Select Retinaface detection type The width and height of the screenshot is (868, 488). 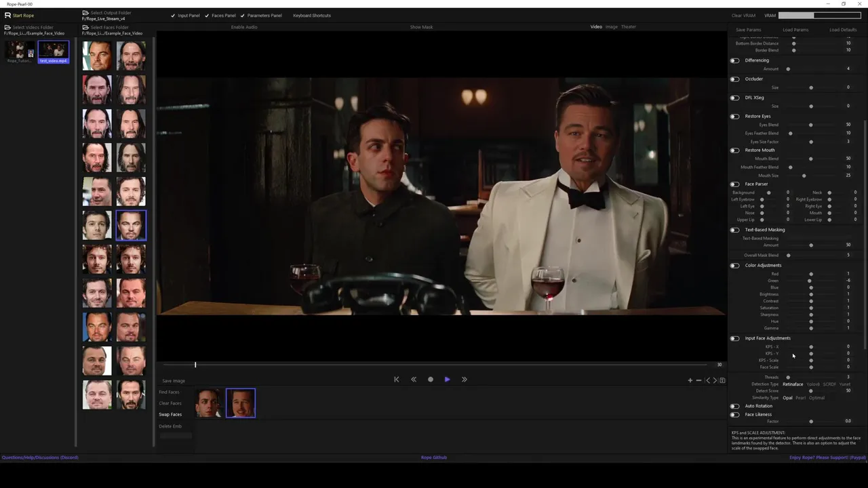pos(793,384)
